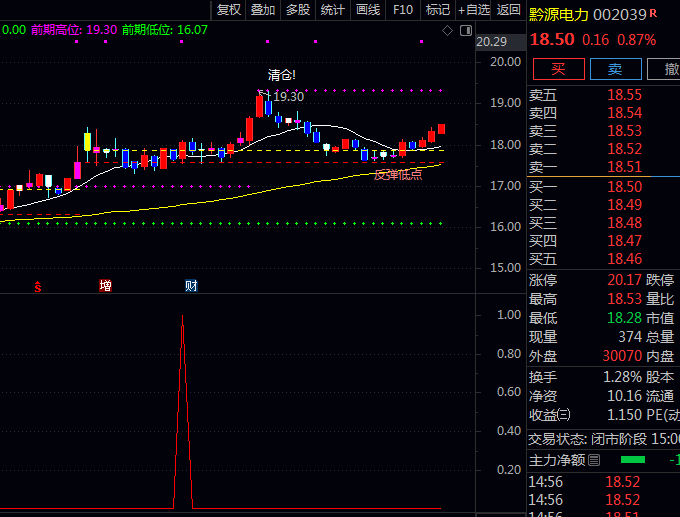Click the 返回 back button

pyautogui.click(x=508, y=10)
